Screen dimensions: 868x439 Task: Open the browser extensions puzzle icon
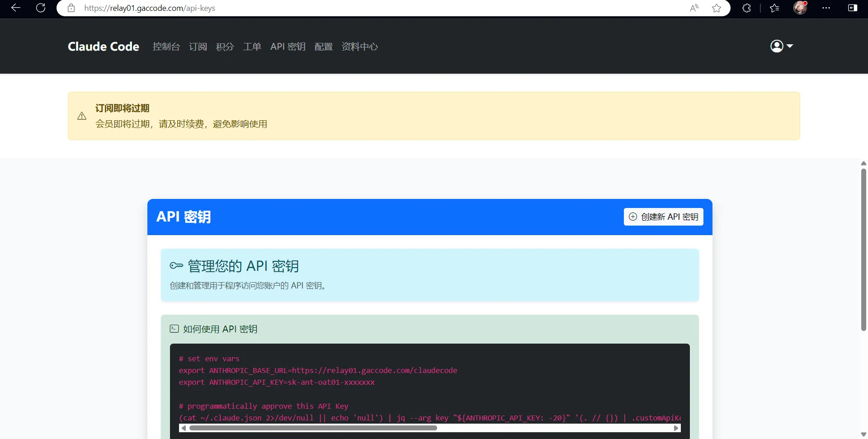pyautogui.click(x=746, y=8)
